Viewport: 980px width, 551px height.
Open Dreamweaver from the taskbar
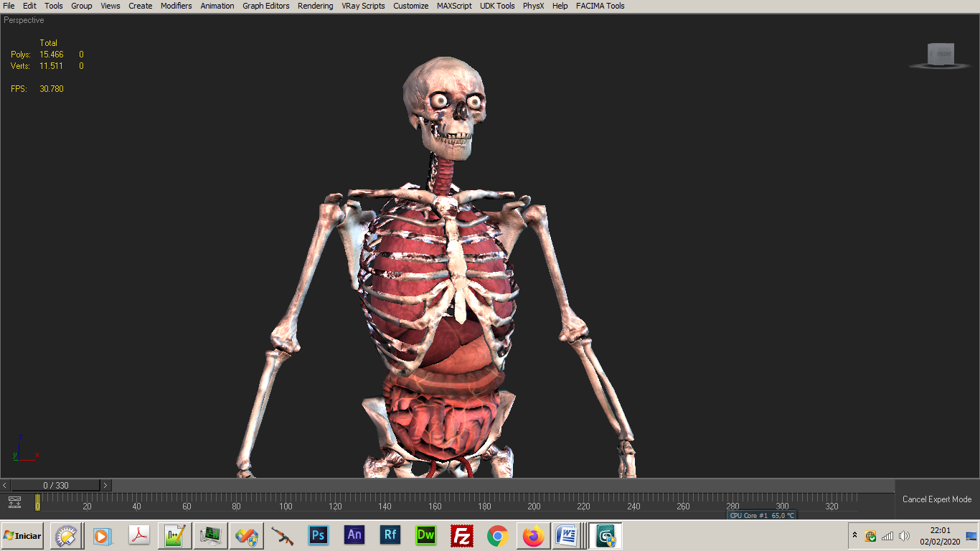click(426, 535)
